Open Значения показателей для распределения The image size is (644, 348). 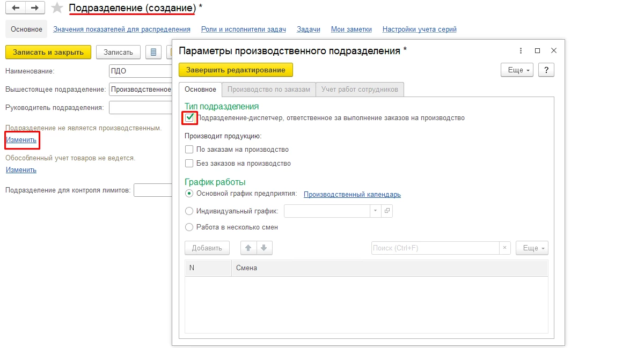122,29
